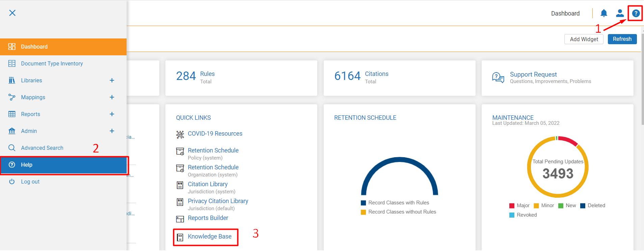Click the Knowledge Base book icon
644x251 pixels.
180,237
